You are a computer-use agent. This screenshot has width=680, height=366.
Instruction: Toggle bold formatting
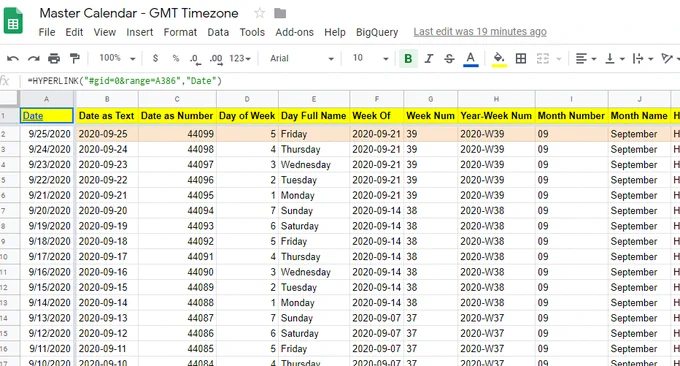click(408, 59)
